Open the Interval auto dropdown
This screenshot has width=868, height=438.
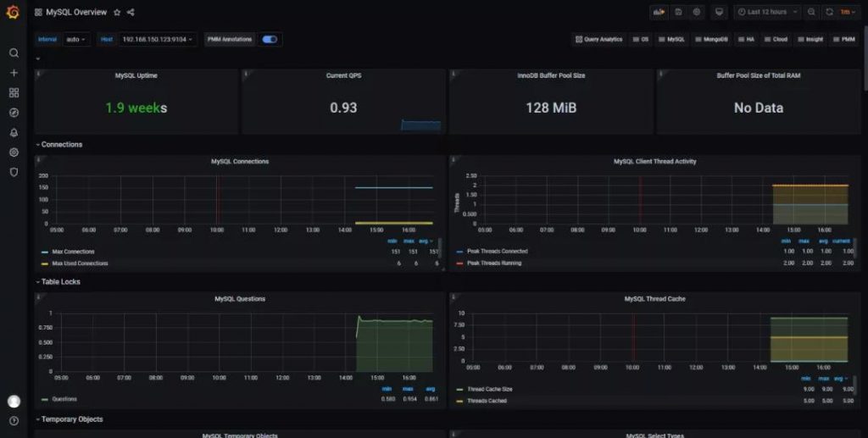point(76,39)
